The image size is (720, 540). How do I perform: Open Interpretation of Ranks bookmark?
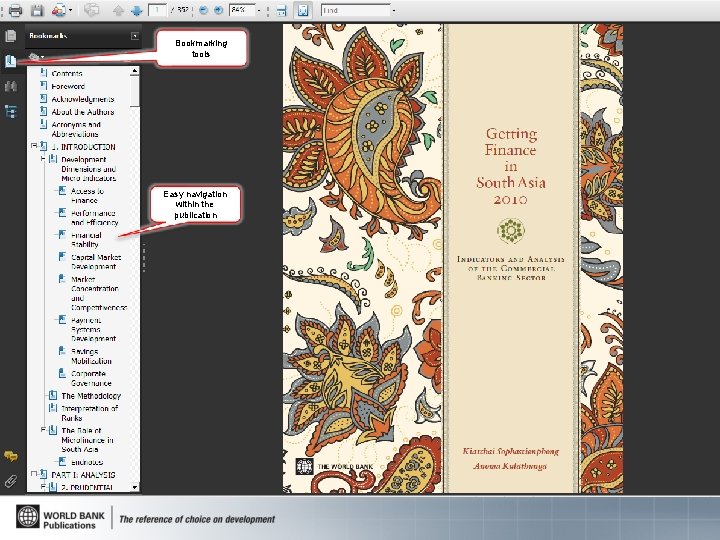point(90,413)
